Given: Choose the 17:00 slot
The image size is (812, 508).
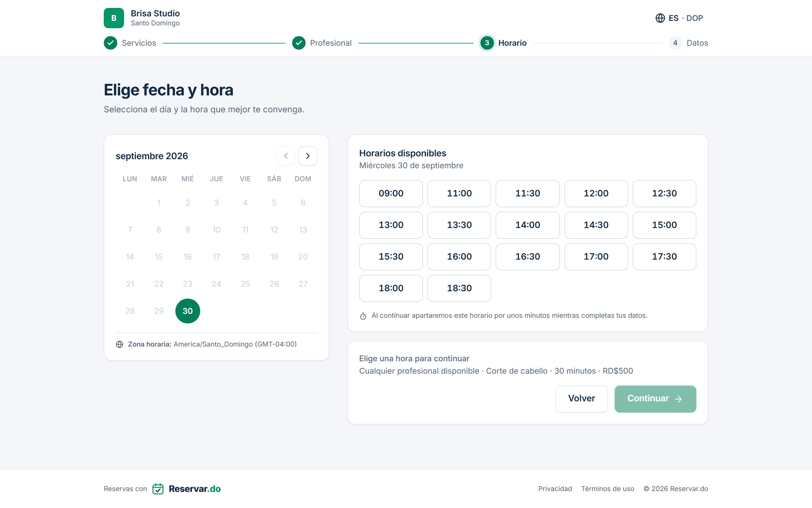Looking at the screenshot, I should (596, 257).
